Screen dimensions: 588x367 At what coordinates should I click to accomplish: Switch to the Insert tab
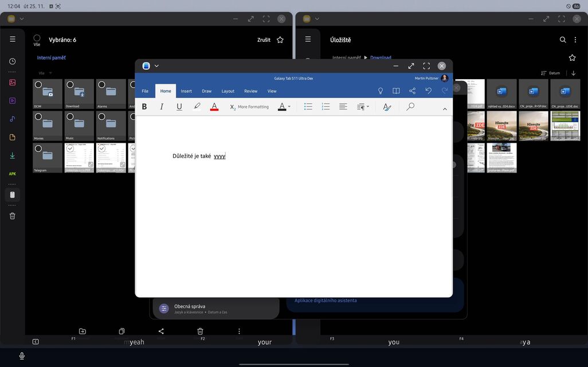186,91
